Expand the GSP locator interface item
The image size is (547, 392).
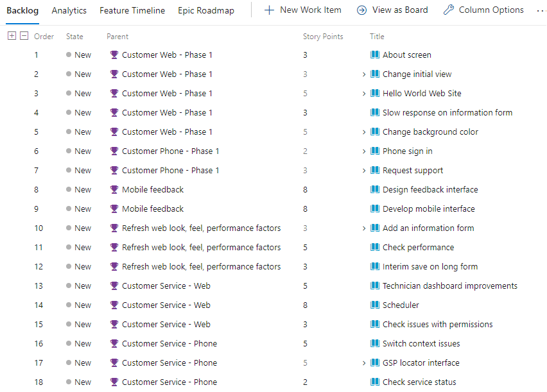click(x=364, y=363)
